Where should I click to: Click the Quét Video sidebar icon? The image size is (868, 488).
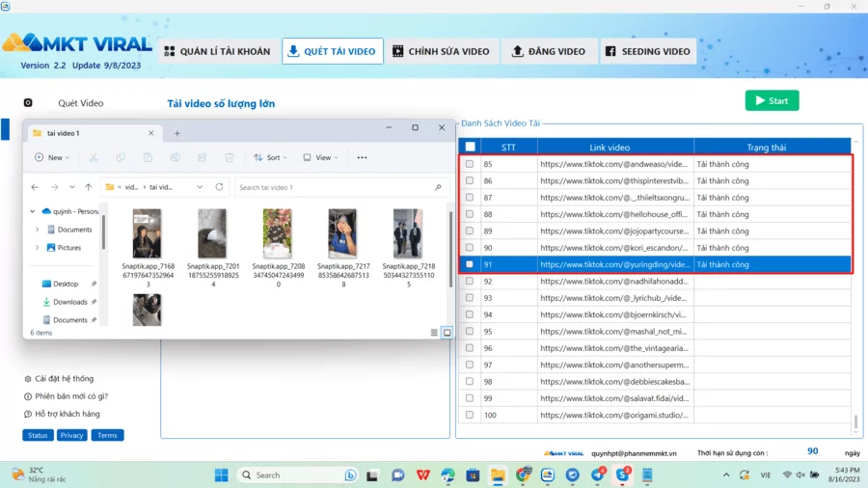(28, 103)
